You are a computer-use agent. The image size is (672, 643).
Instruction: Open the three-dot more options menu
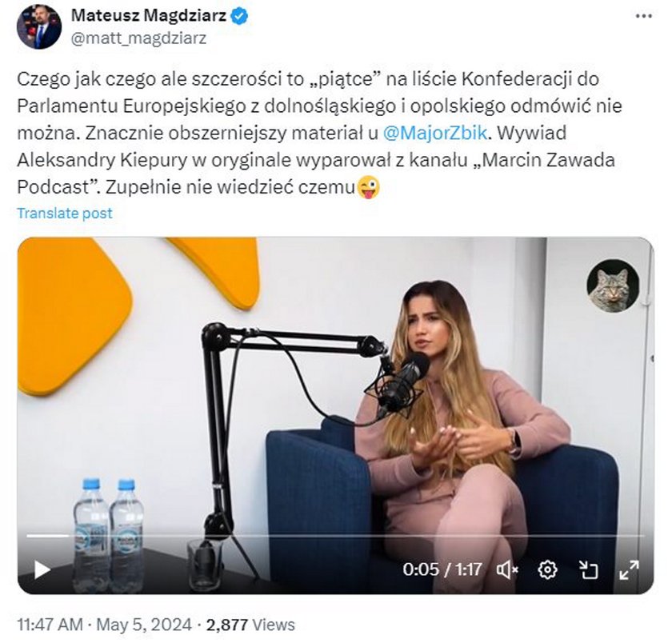[644, 16]
